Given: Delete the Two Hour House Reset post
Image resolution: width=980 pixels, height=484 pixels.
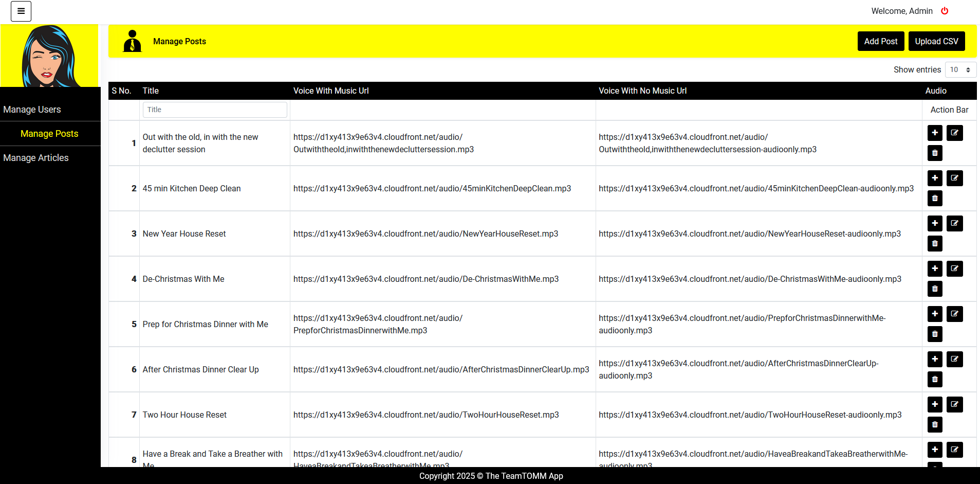Looking at the screenshot, I should pyautogui.click(x=935, y=424).
